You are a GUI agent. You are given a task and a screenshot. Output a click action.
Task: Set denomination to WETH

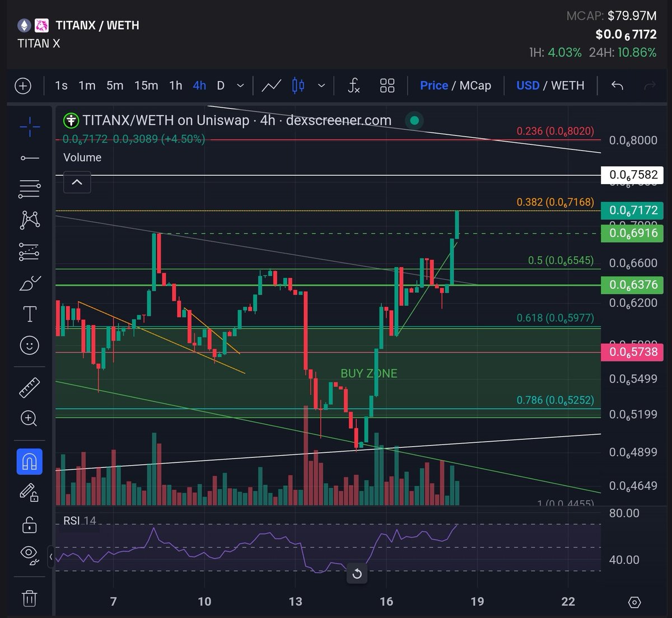[568, 86]
